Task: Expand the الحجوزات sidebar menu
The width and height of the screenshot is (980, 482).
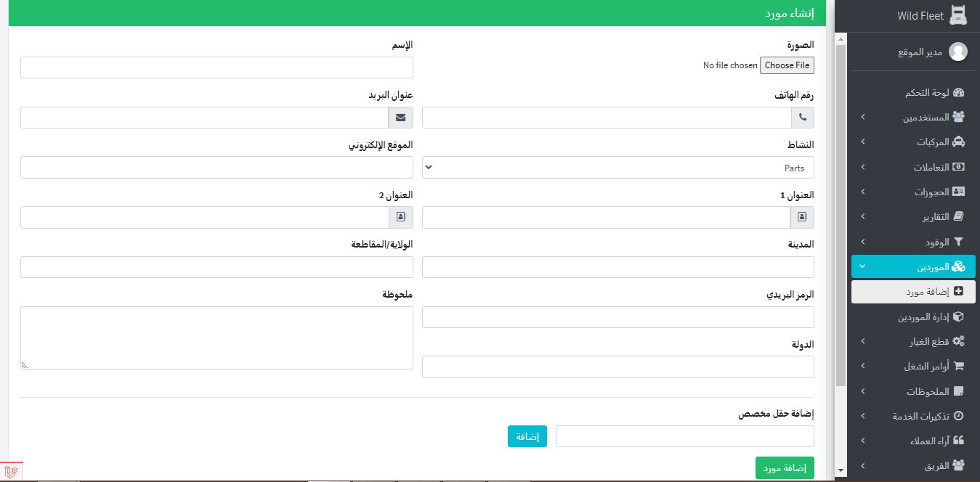Action: click(913, 192)
